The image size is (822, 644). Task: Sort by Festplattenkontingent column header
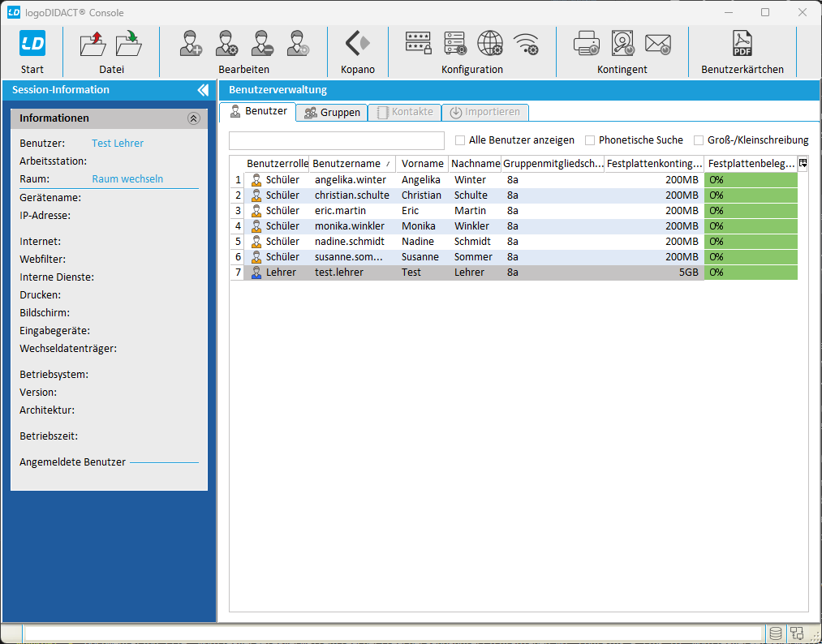point(654,164)
